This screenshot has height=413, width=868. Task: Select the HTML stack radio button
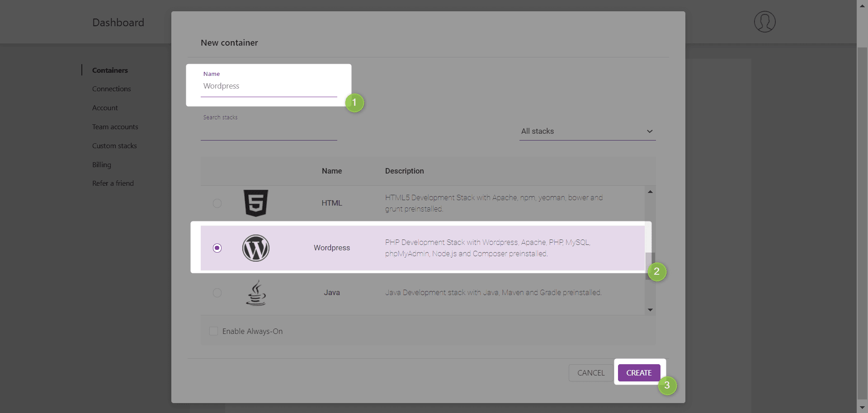[x=217, y=203]
